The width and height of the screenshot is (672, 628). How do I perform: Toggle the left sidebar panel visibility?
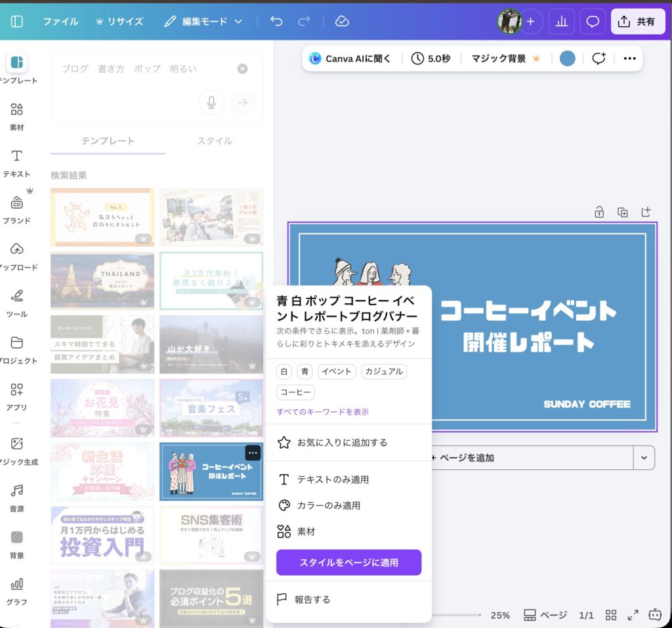17,22
